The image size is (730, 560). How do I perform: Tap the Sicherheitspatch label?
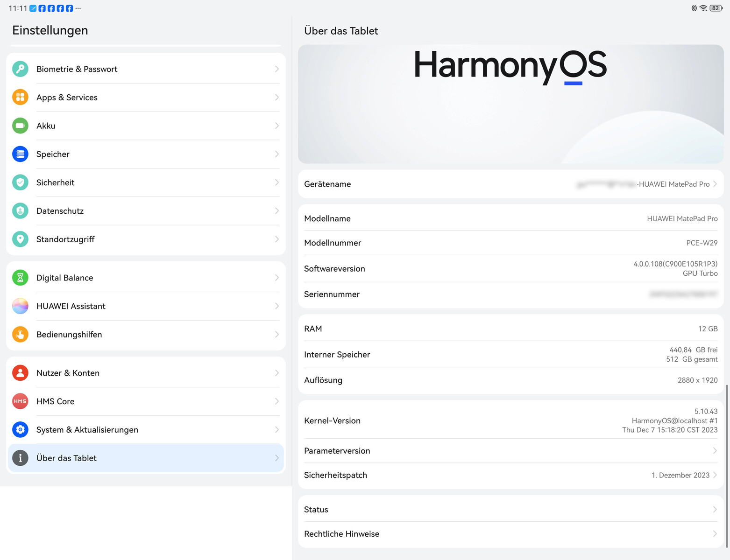point(335,475)
